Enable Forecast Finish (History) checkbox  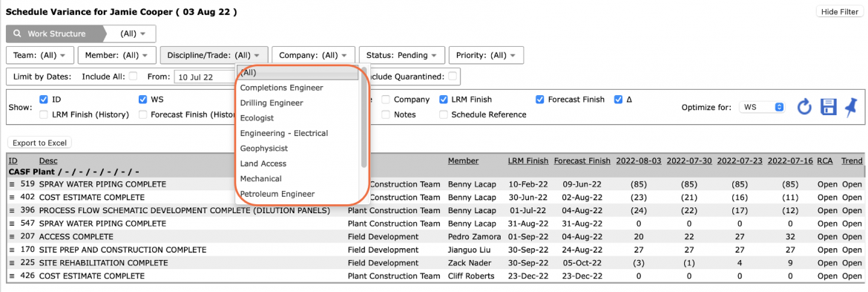click(x=143, y=114)
